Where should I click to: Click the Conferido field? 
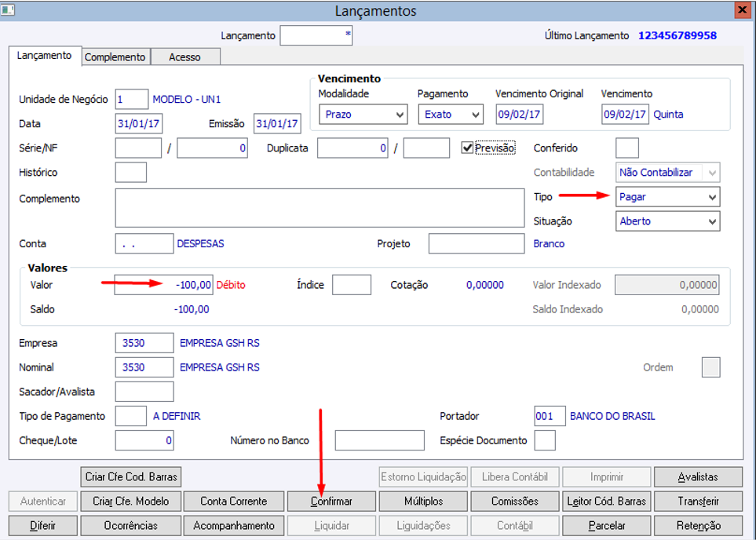[x=627, y=148]
